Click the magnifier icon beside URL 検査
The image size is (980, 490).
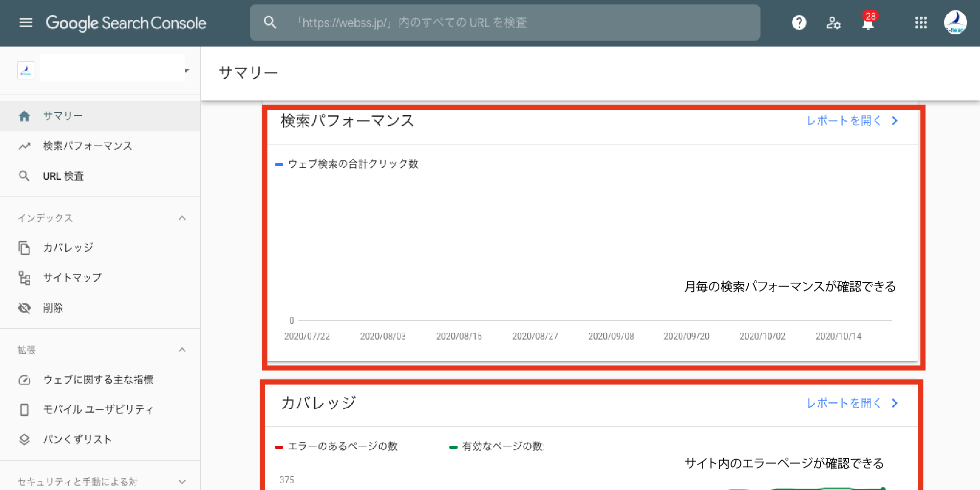[24, 176]
